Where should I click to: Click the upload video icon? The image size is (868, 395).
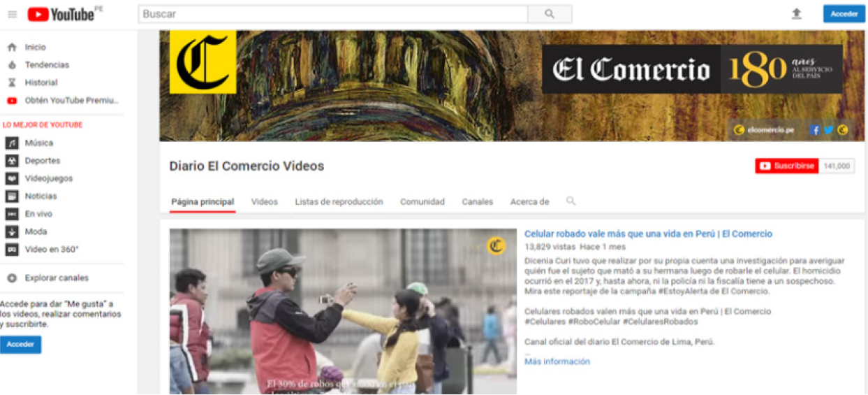[796, 14]
